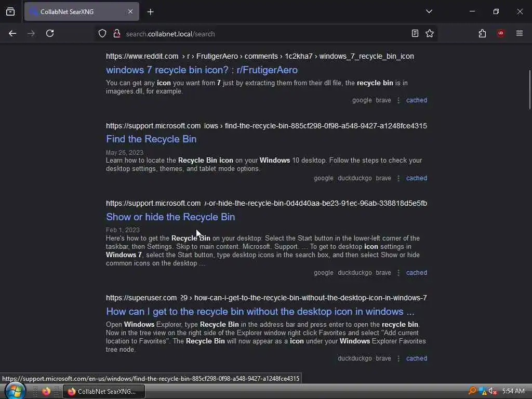Click 'duckduckgo' label under 'Find the Recycle Bin'
Screen dimensions: 532x399
354,178
